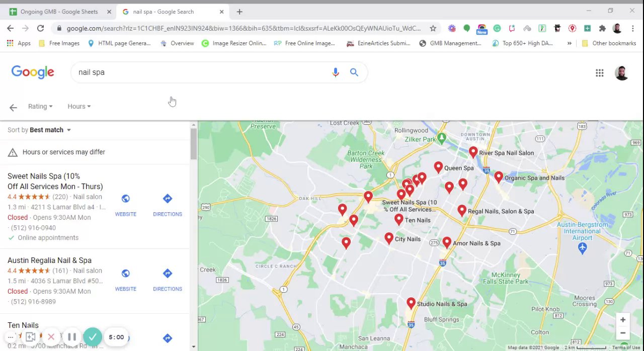644x351 pixels.
Task: Open HTML page Genera... bookmark
Action: tap(119, 43)
